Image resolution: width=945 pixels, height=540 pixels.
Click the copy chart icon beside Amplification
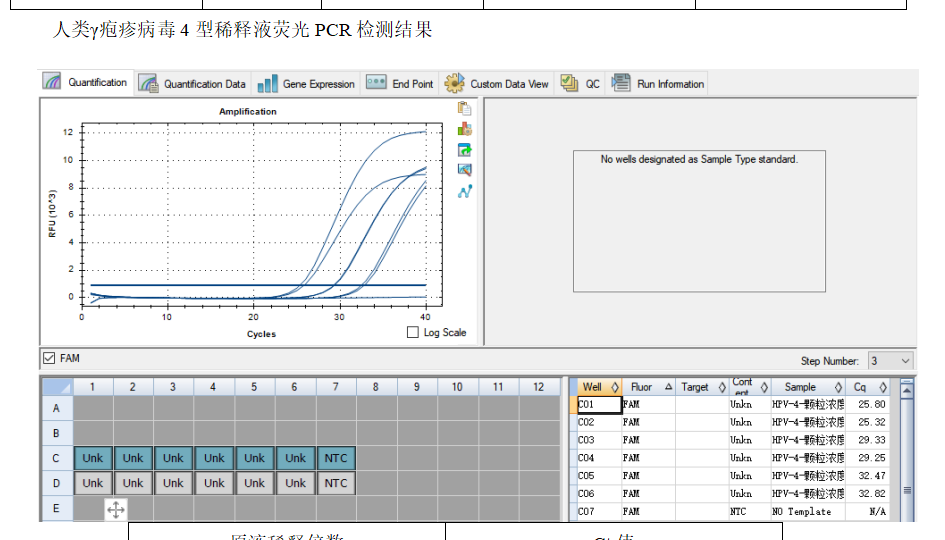click(465, 108)
